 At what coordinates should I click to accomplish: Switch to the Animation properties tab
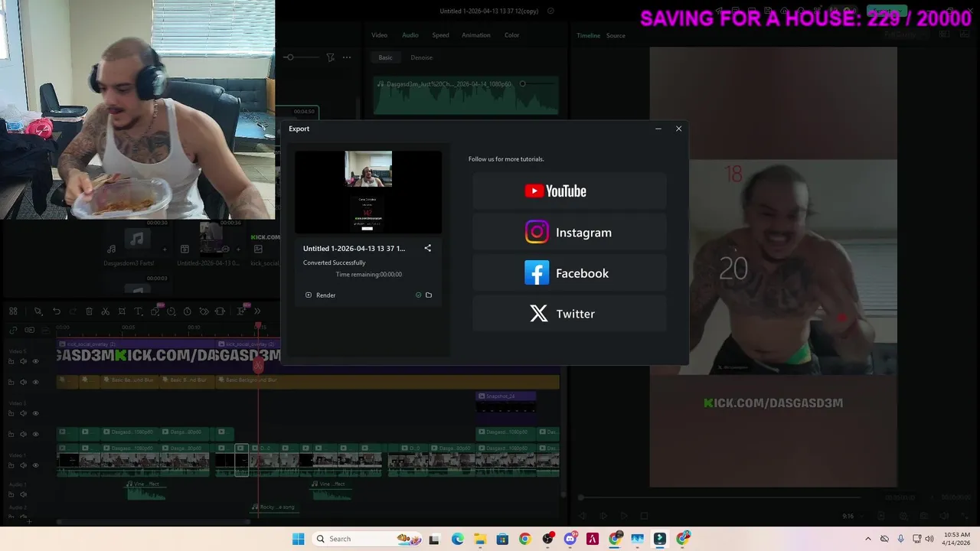coord(475,35)
